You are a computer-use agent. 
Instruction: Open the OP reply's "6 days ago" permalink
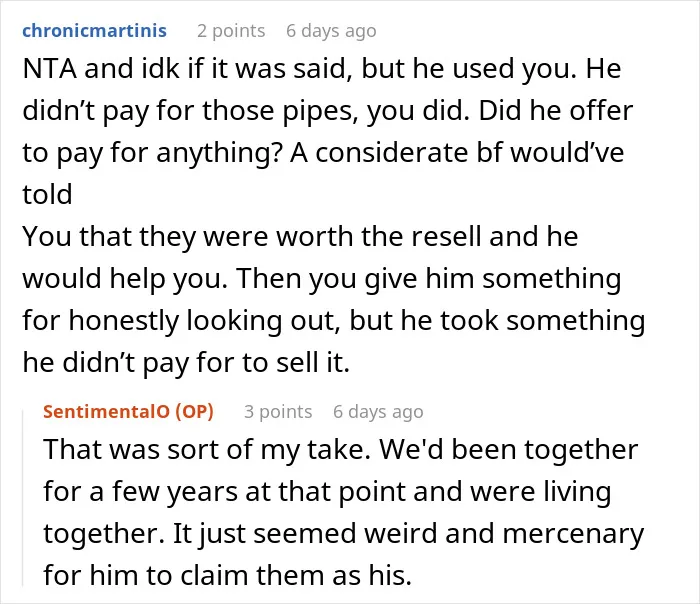378,412
